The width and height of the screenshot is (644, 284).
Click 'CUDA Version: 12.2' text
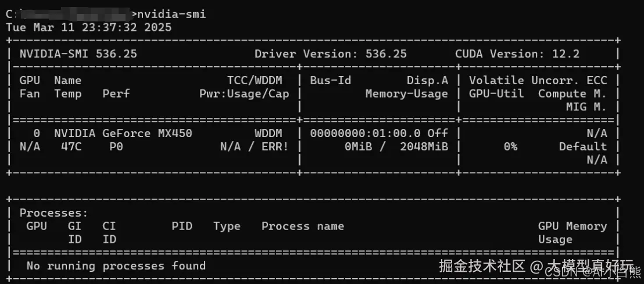point(517,54)
